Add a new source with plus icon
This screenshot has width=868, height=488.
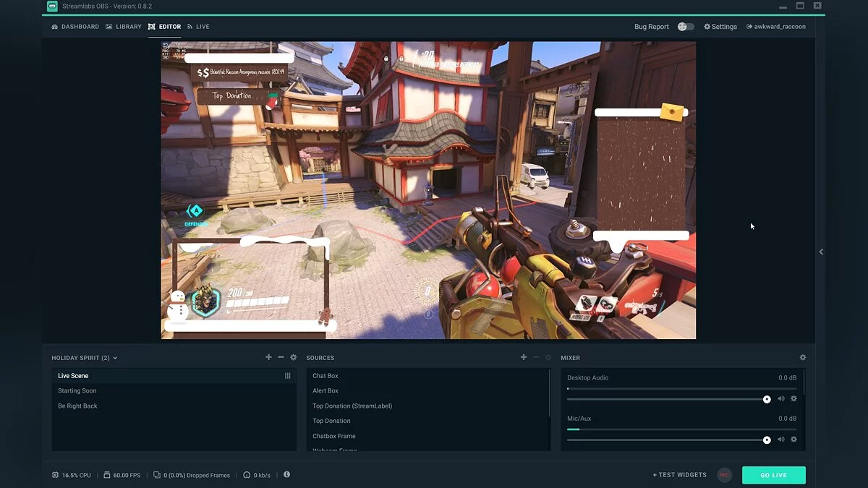pyautogui.click(x=524, y=357)
